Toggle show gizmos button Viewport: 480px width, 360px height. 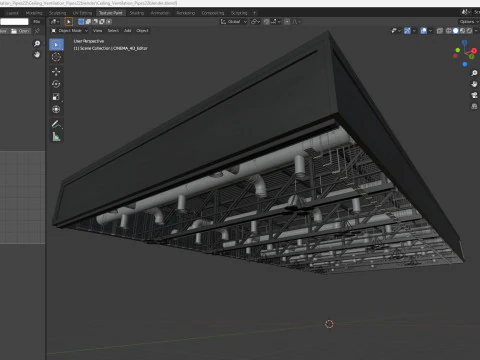pyautogui.click(x=407, y=31)
